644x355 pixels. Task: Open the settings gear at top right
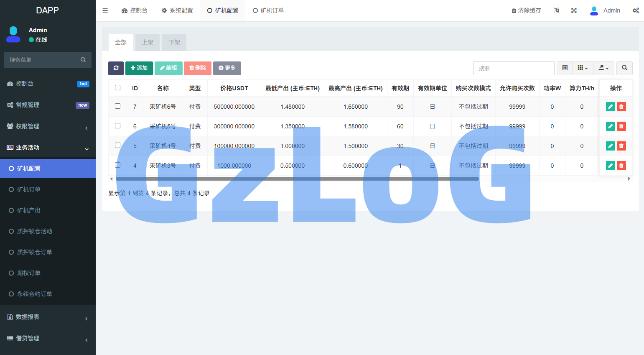(x=636, y=10)
